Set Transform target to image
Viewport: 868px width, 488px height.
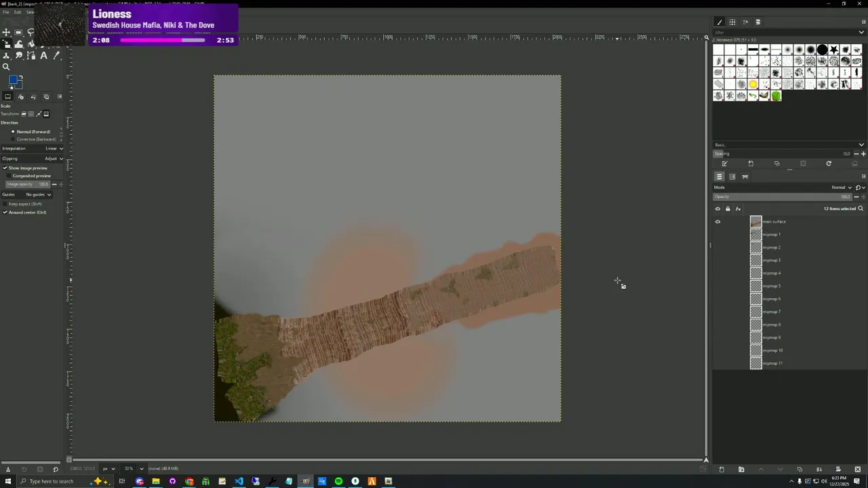[x=46, y=114]
